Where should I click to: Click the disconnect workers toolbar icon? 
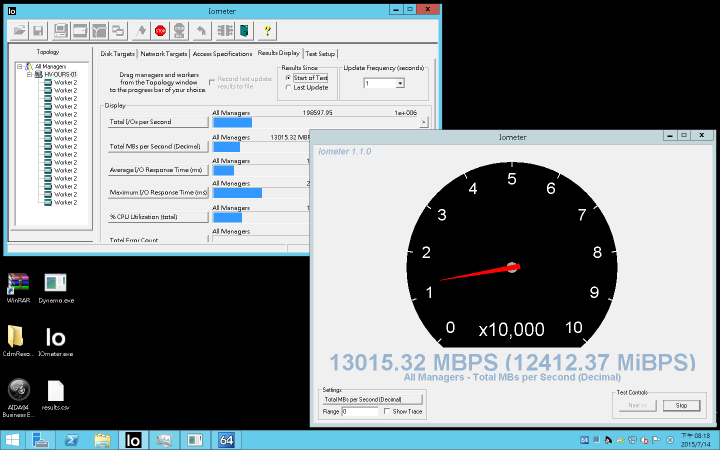click(x=225, y=31)
